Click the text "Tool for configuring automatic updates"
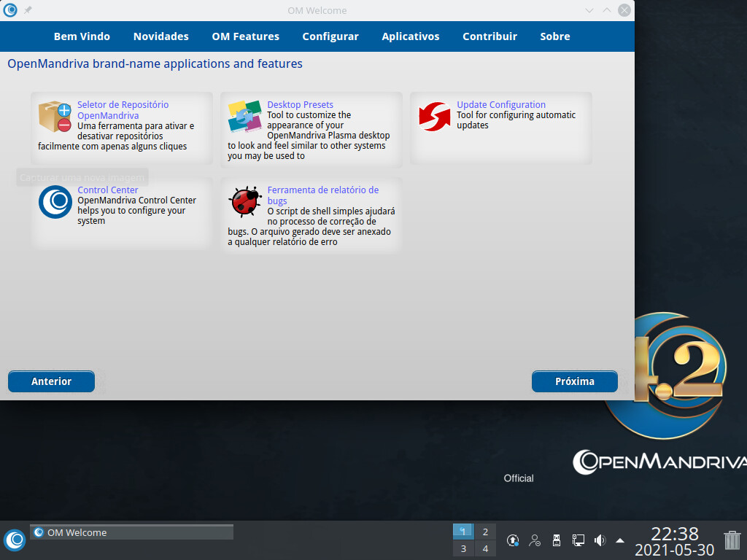Viewport: 747px width, 560px height. point(516,120)
